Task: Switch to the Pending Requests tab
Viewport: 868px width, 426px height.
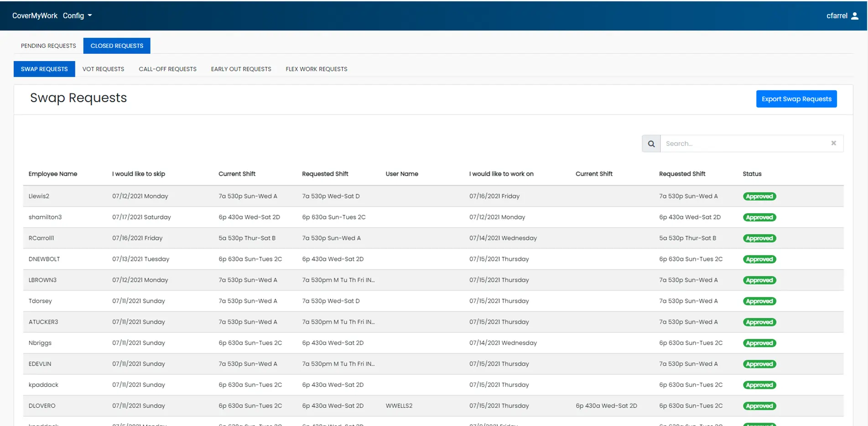Action: click(48, 46)
